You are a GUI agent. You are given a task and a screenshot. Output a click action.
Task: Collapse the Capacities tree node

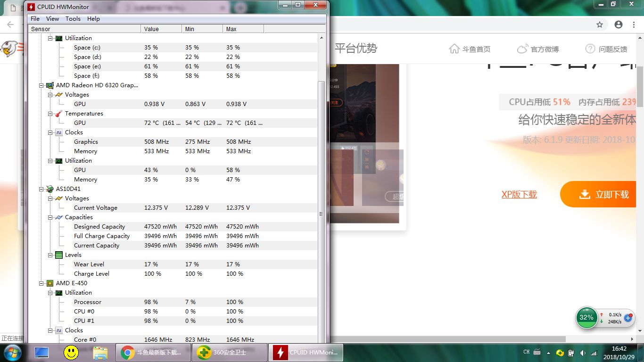[x=50, y=217]
